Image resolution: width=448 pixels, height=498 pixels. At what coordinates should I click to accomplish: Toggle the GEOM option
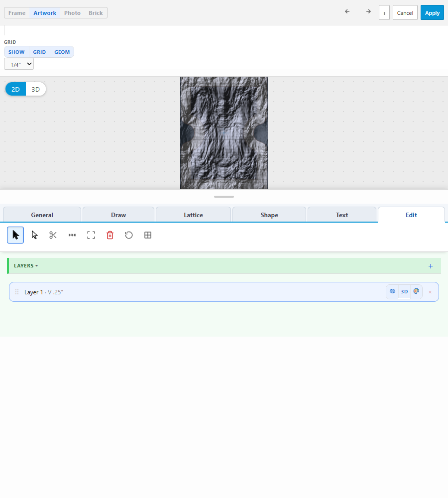point(62,52)
